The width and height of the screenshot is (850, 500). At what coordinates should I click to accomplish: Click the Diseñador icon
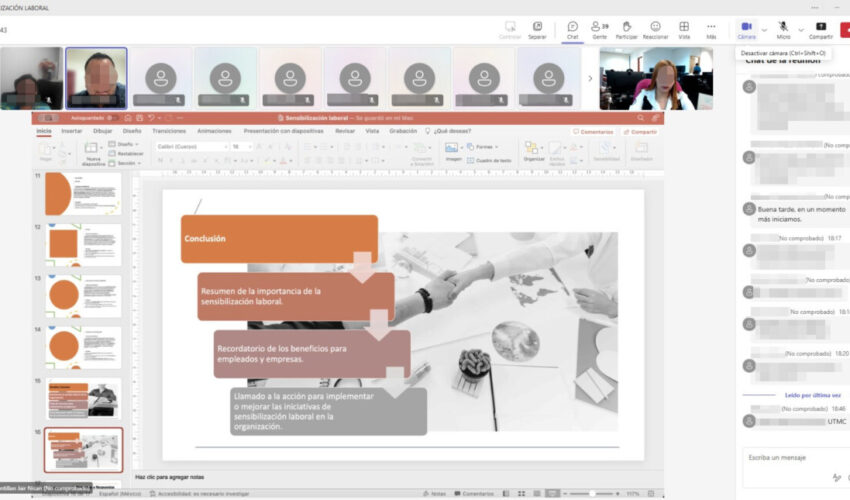pos(641,152)
